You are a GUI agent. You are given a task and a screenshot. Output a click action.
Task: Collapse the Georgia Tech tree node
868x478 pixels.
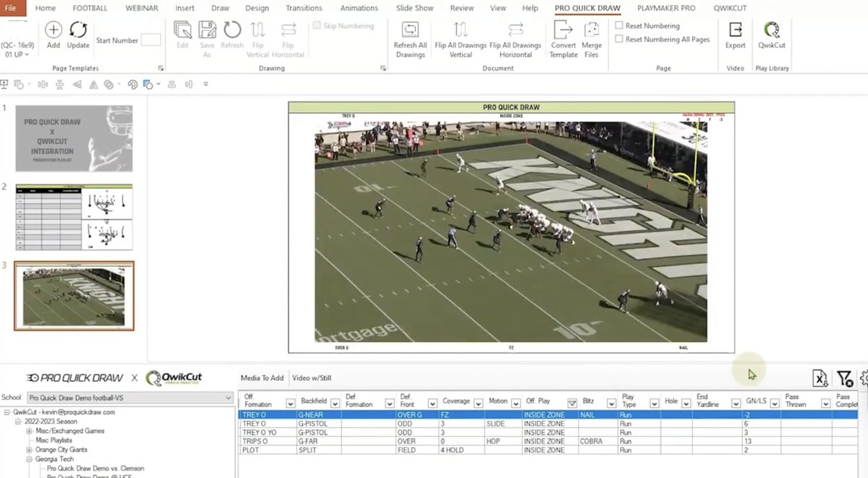coord(30,459)
